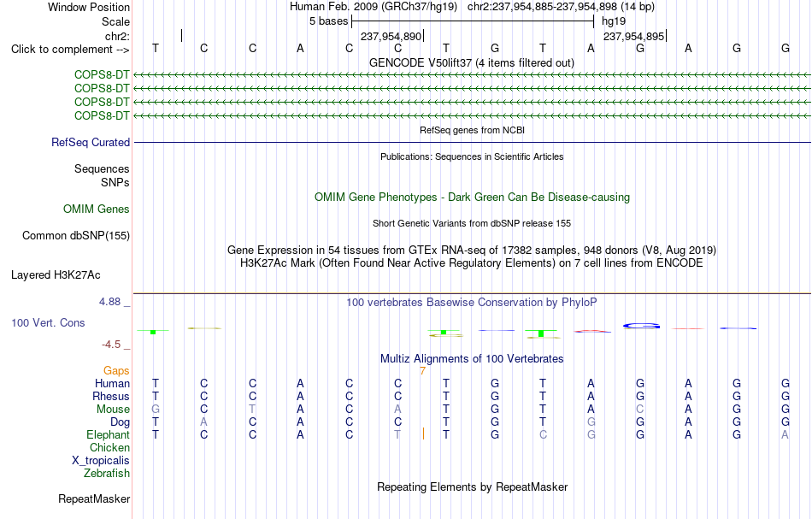Click the 'Mouse' alignment row label
The height and width of the screenshot is (519, 812).
[113, 410]
